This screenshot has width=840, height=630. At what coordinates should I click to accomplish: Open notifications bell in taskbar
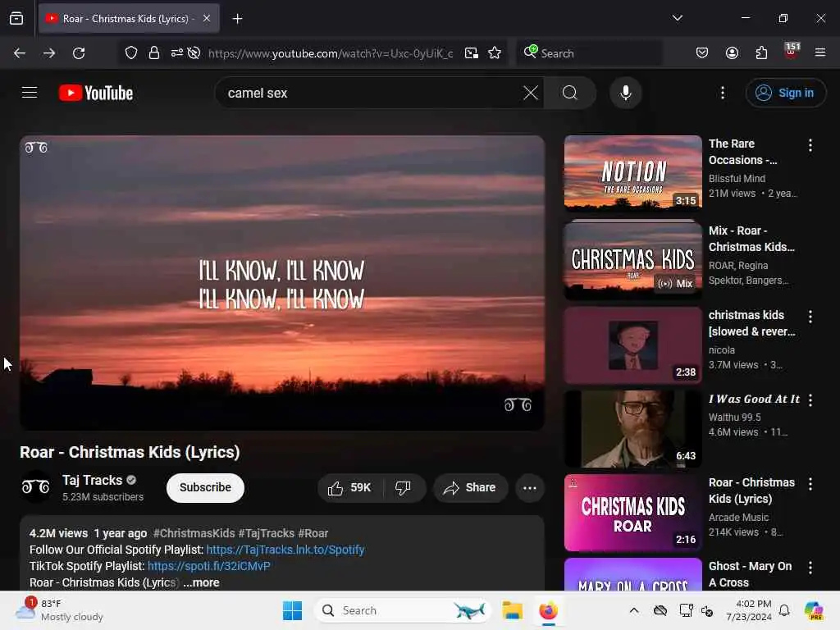783,610
